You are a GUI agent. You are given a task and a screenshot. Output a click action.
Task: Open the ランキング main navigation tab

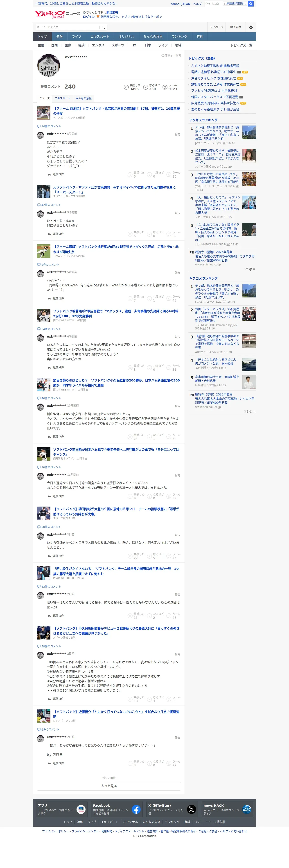coord(179,36)
